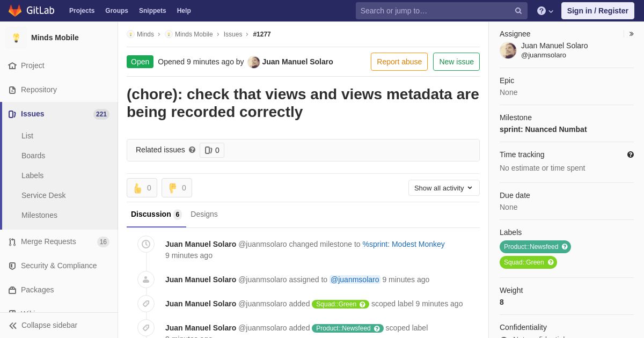Click the Report abuse button
644x338 pixels.
pos(399,62)
